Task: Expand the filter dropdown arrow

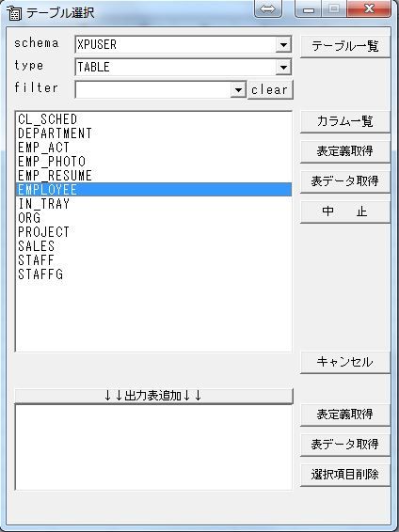Action: point(238,90)
